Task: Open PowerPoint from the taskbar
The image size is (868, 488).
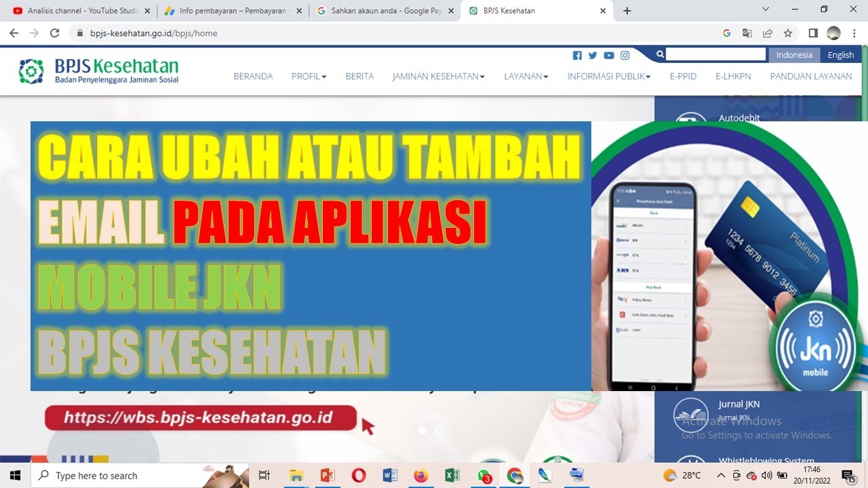Action: (328, 475)
